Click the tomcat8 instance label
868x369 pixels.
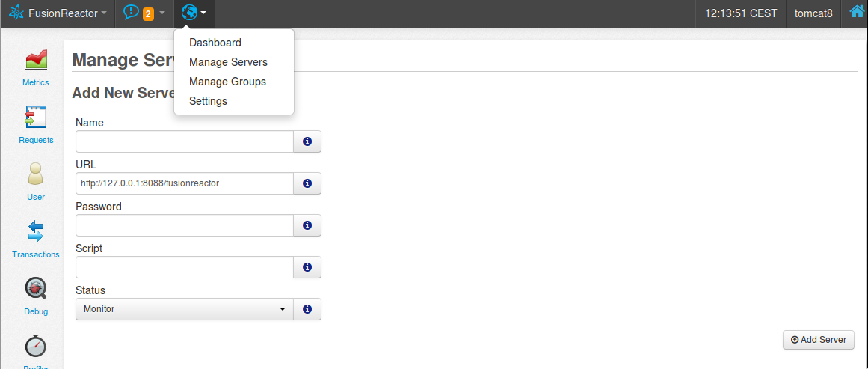[813, 13]
